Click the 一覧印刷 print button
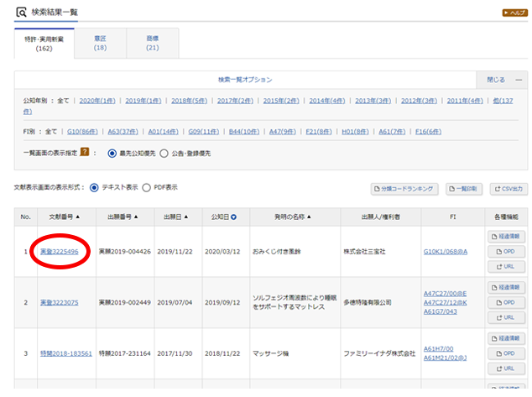Screen dimensions: 532x397 pos(463,188)
